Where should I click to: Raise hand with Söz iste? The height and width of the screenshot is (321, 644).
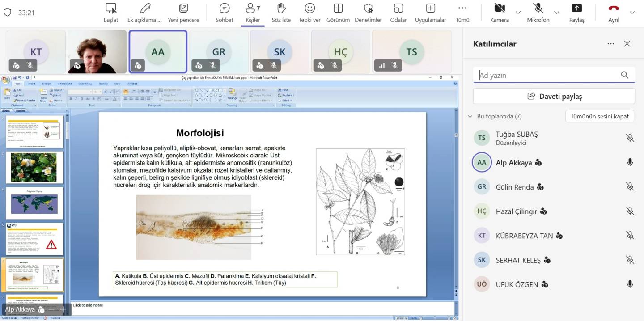281,13
